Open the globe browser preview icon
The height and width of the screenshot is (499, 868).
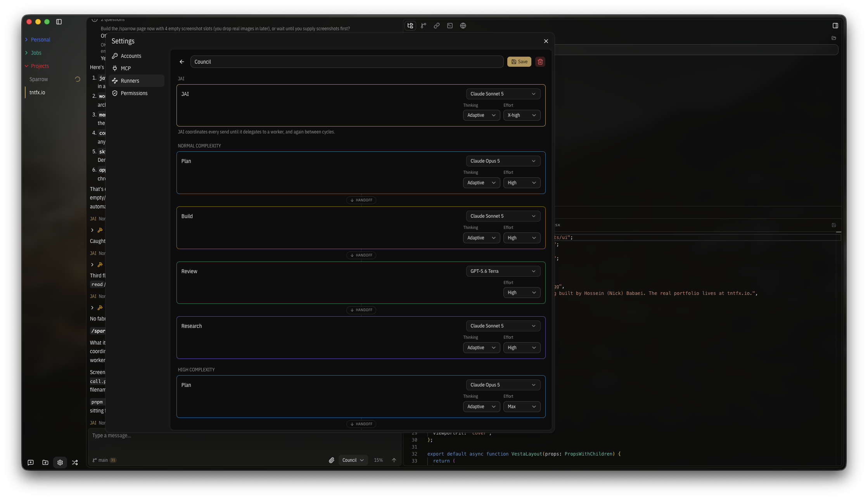click(x=463, y=26)
